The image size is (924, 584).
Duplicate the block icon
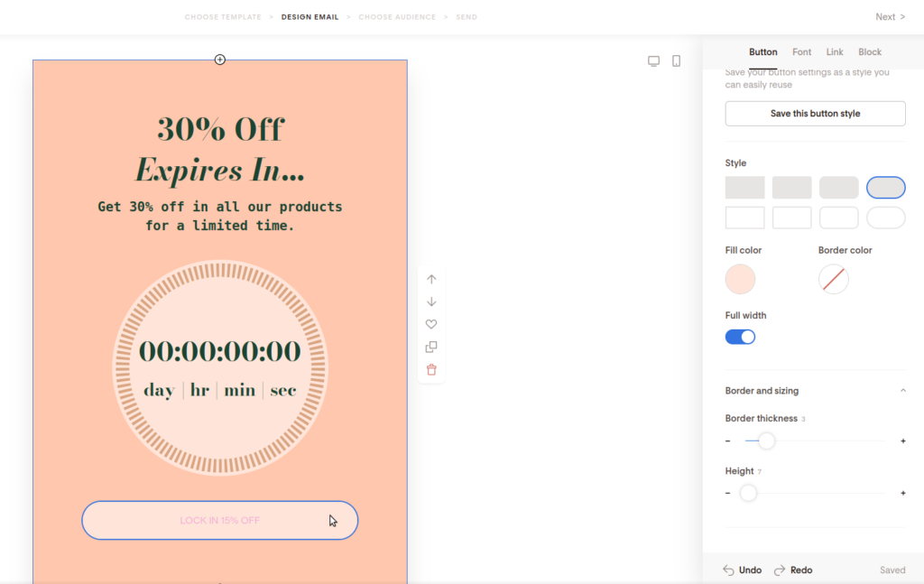431,348
